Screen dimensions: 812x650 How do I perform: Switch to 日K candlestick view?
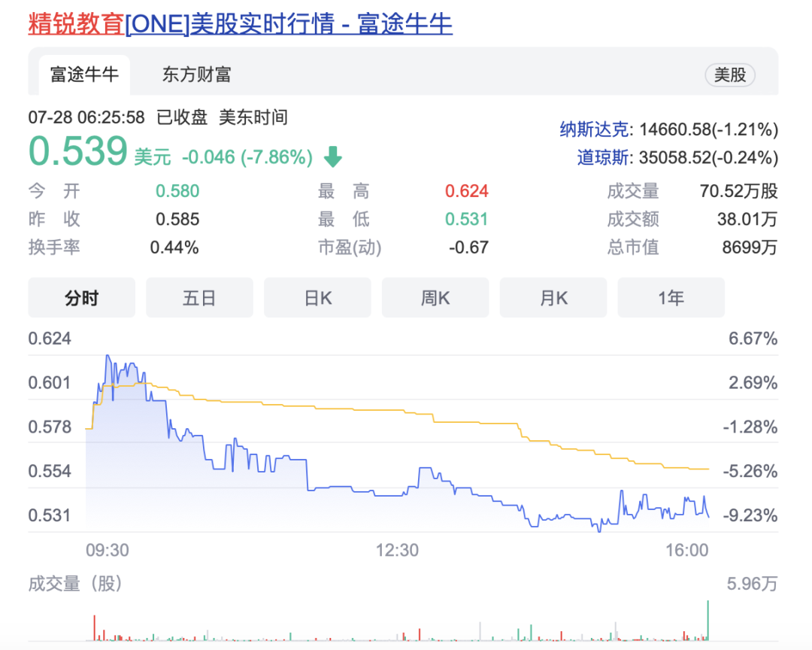click(x=317, y=297)
